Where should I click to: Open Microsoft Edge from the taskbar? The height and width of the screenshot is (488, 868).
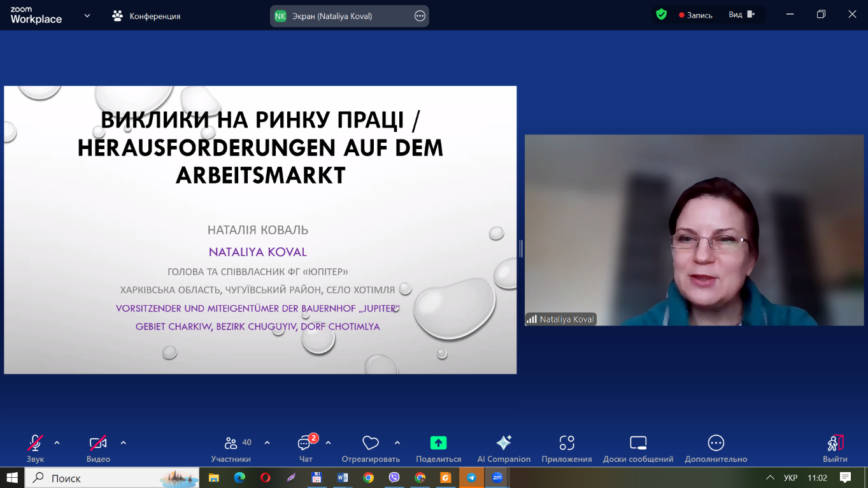[x=239, y=477]
